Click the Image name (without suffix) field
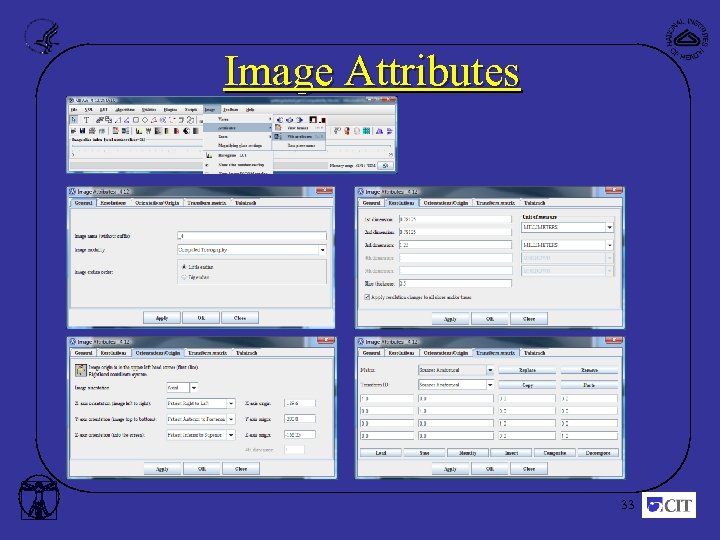 click(x=252, y=236)
